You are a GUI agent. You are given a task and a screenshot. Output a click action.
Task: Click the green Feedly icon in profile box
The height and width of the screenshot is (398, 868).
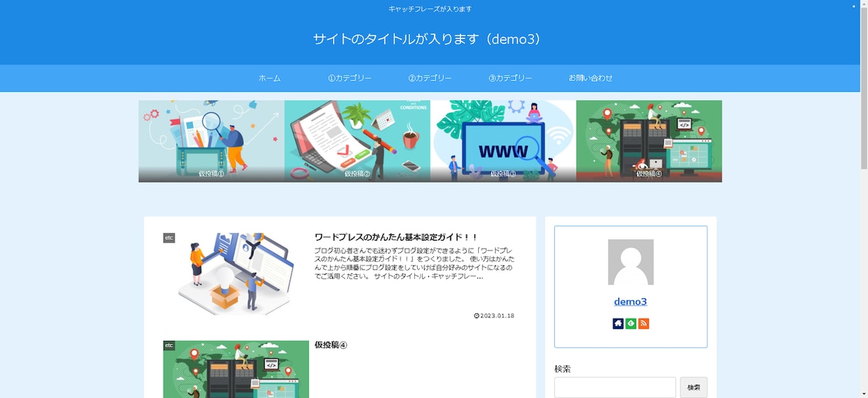(x=630, y=323)
